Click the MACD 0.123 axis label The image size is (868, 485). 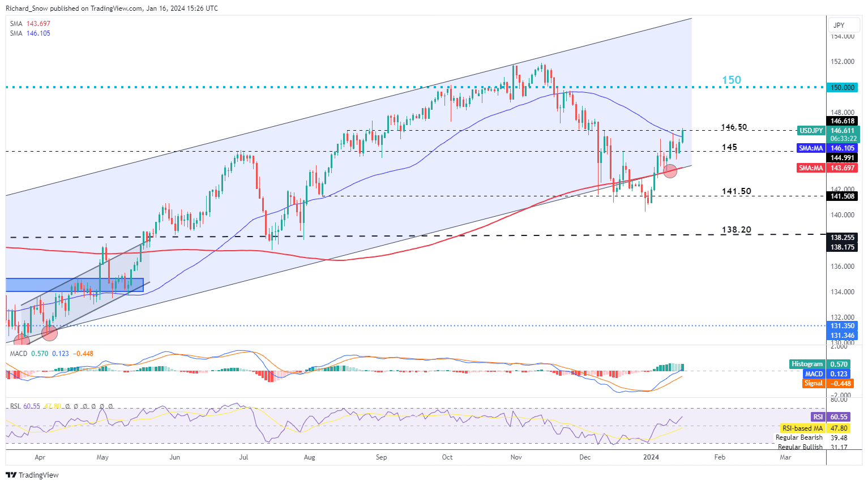tap(826, 374)
